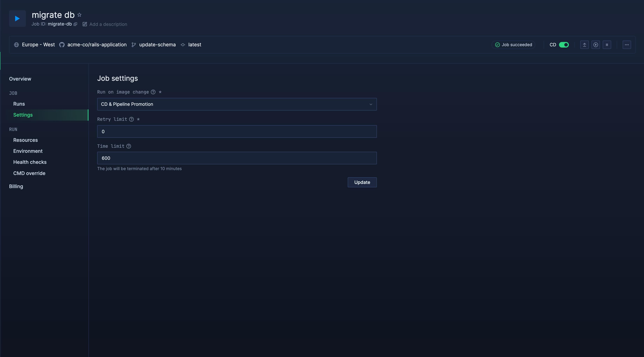Start the migrate db job via run icon
This screenshot has width=644, height=357.
click(596, 45)
